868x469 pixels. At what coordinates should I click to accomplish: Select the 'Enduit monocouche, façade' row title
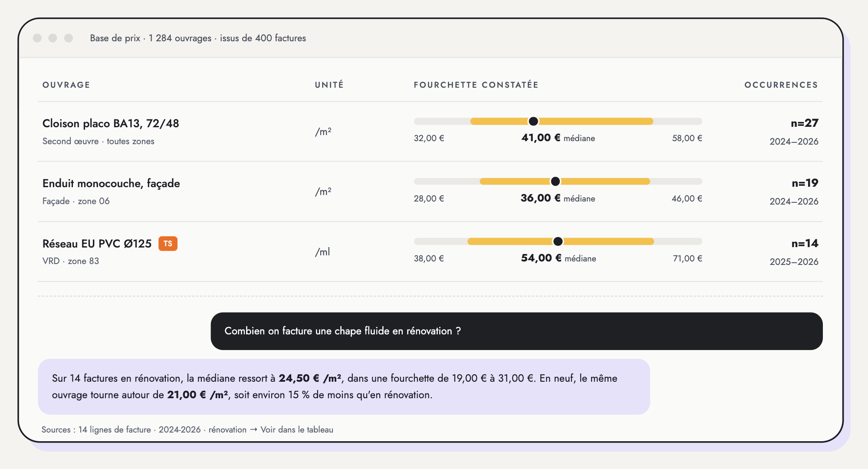[x=111, y=183]
